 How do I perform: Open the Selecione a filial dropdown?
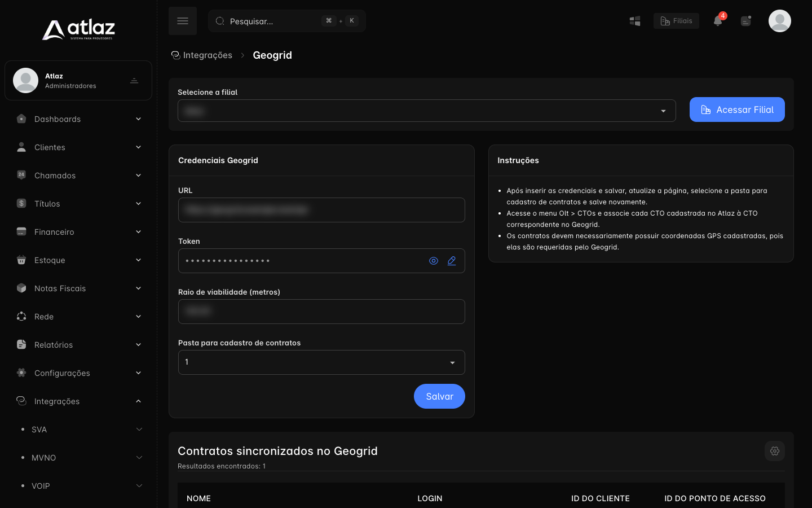pyautogui.click(x=427, y=111)
